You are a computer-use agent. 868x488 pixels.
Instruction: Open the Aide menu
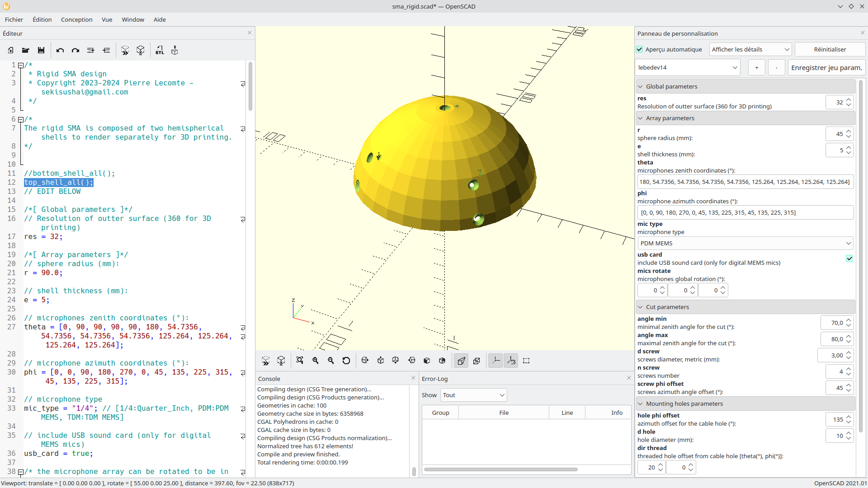click(x=160, y=19)
